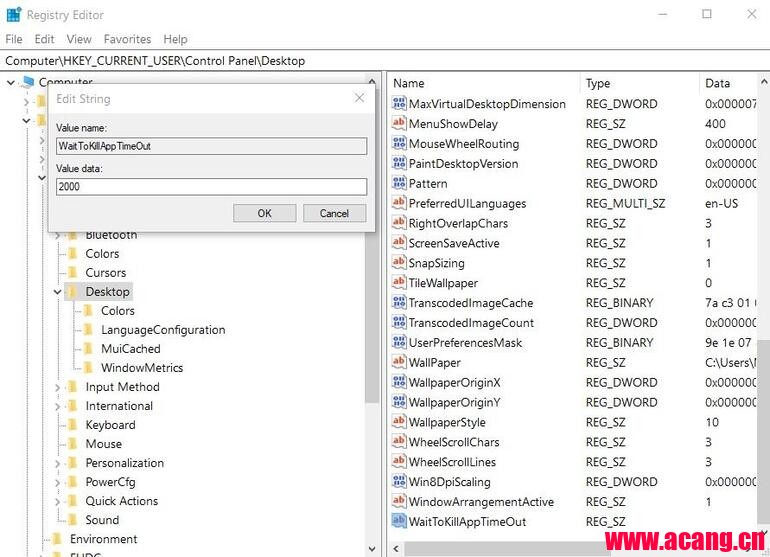The height and width of the screenshot is (557, 770).
Task: Click the TranscodedImageCache binary icon
Action: click(x=399, y=303)
